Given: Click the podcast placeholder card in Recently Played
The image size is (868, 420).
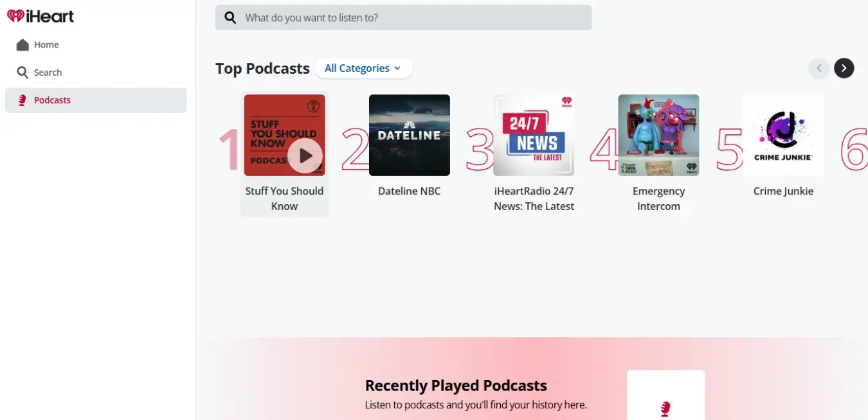Looking at the screenshot, I should 665,395.
